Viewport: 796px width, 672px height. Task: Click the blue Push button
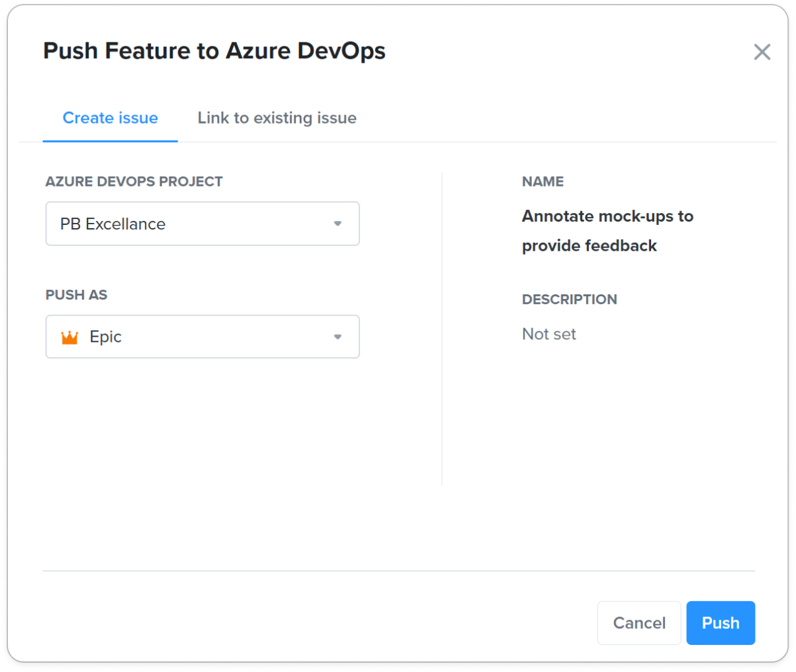[721, 623]
